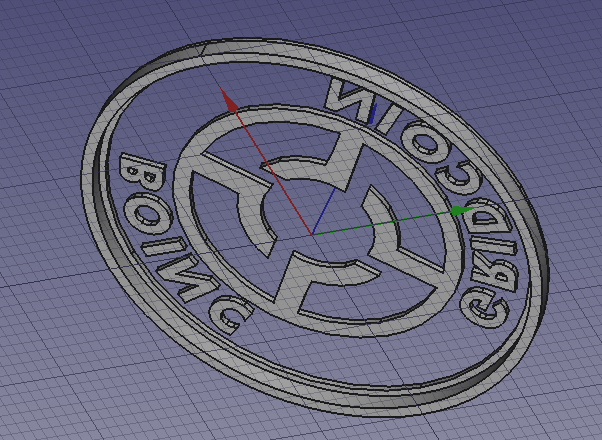
Task: Pick the letter I in BOINC
Action: pyautogui.click(x=164, y=247)
